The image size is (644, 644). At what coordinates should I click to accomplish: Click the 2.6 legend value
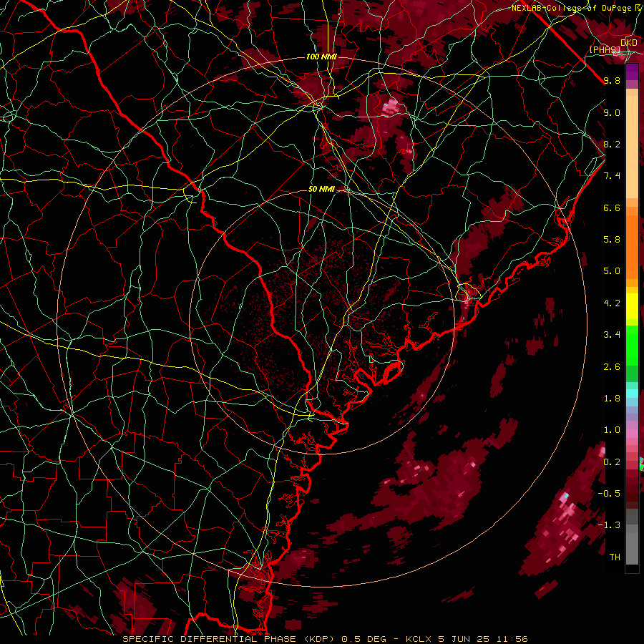pyautogui.click(x=612, y=367)
